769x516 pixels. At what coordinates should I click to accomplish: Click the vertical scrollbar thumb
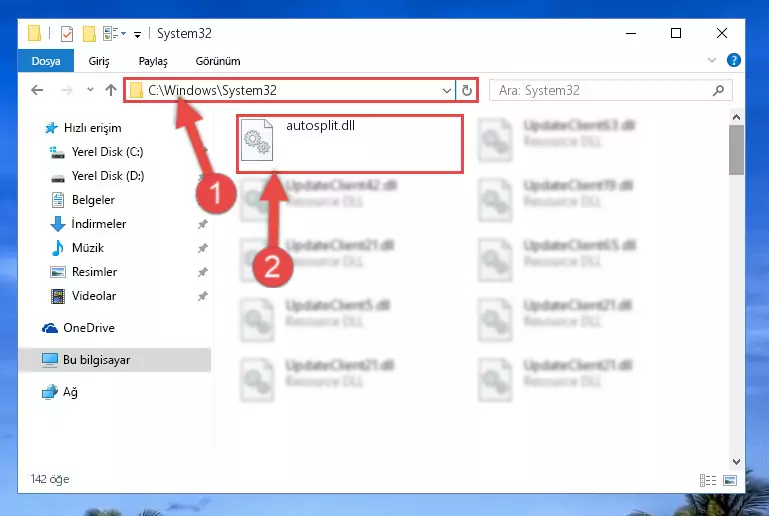tap(736, 150)
